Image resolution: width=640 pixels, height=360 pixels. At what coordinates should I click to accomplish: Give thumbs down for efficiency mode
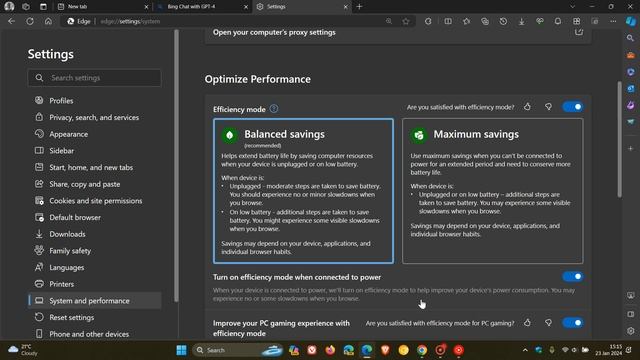click(548, 107)
